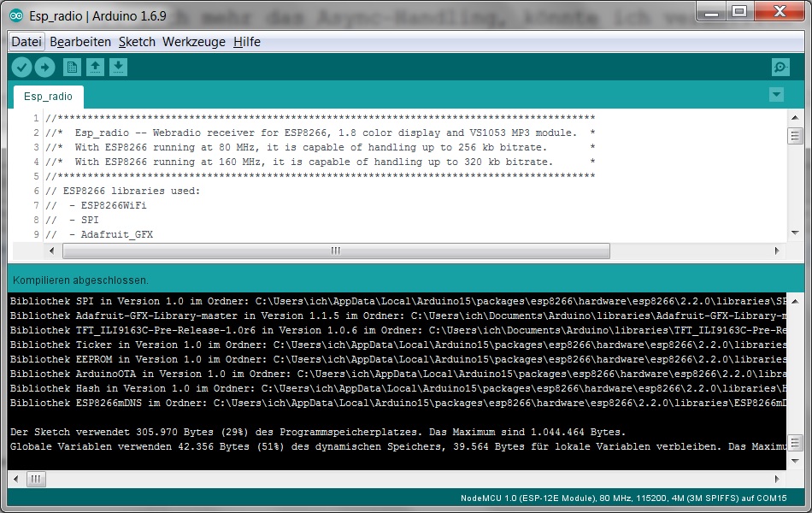Screen dimensions: 812x513
Task: Click console line 'Bibliothek TFT_ILI9163C-Pre-Release'
Action: (x=397, y=330)
